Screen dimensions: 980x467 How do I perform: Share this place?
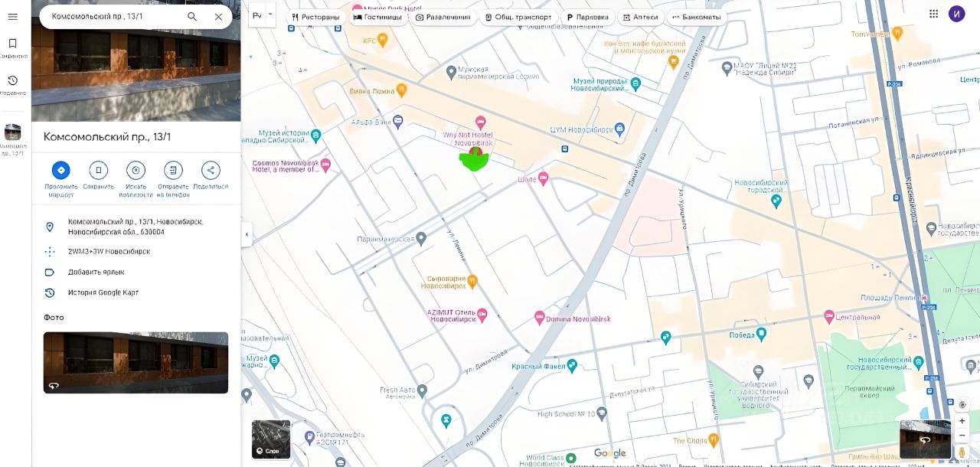click(x=211, y=170)
